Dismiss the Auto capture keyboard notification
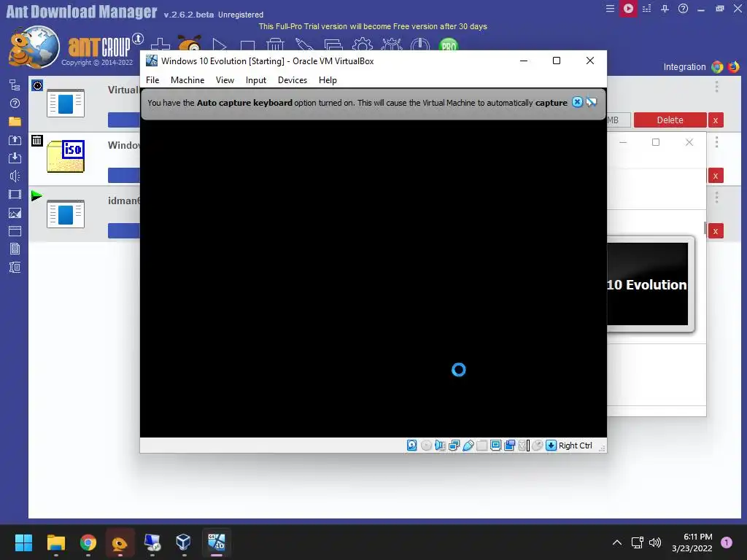 [x=577, y=102]
